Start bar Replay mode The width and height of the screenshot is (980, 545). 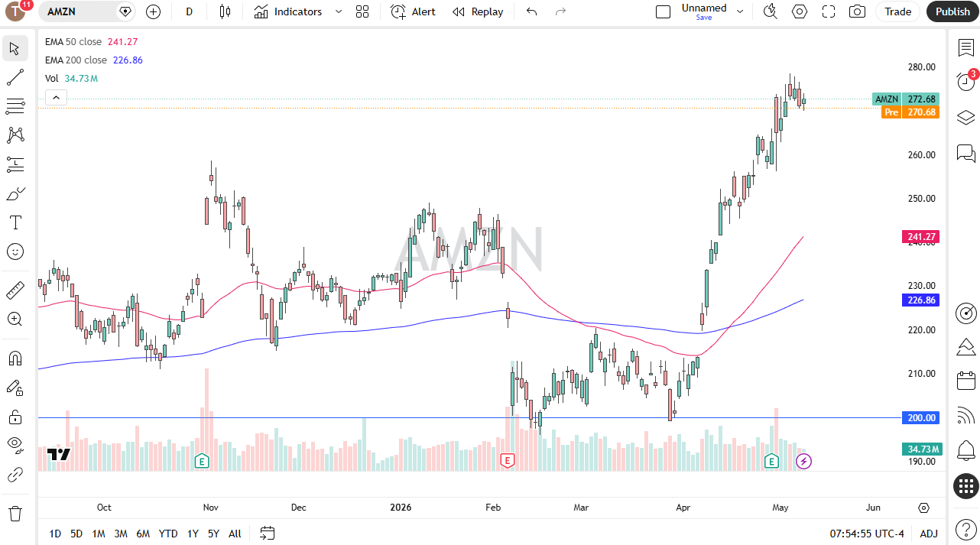pyautogui.click(x=478, y=11)
